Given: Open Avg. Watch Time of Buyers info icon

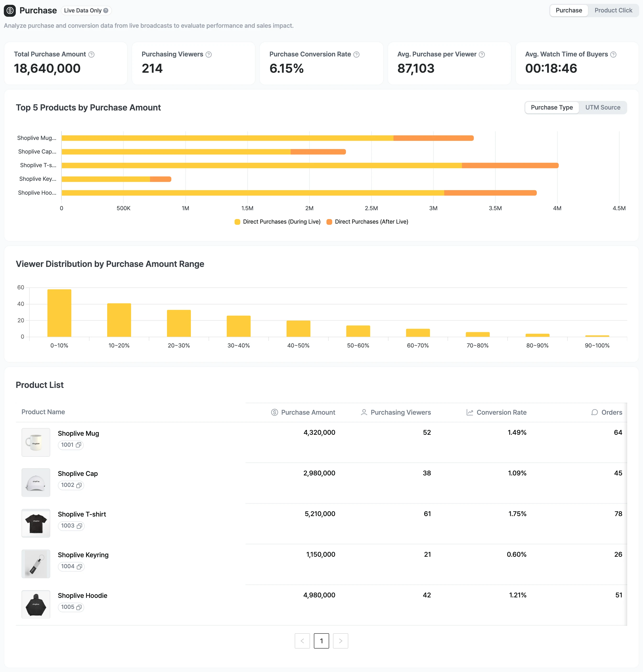Looking at the screenshot, I should (614, 55).
